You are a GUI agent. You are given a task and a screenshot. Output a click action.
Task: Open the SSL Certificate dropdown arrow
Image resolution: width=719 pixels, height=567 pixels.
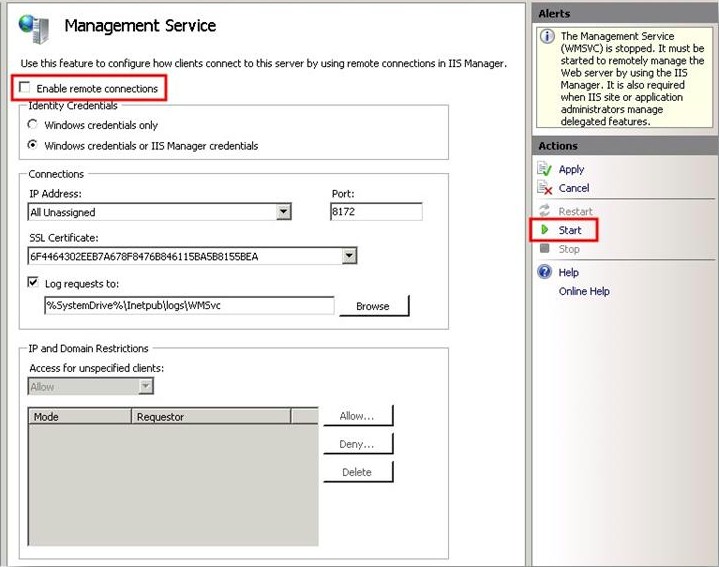349,255
